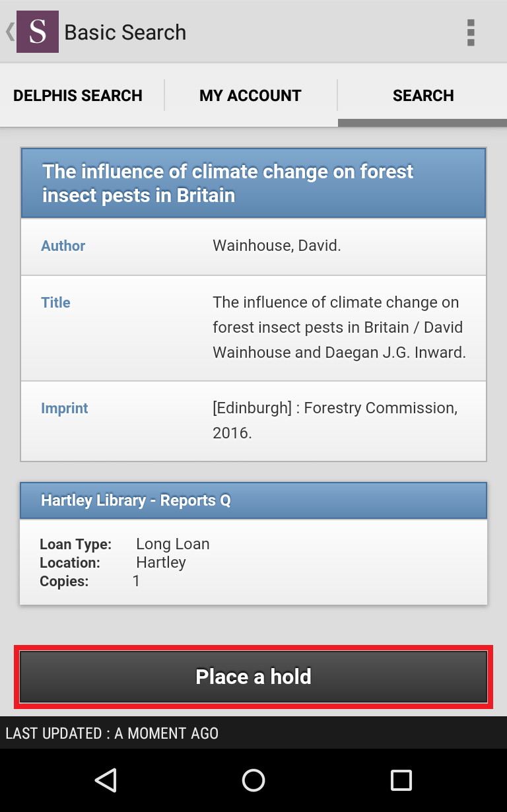Tap the back chevron beside the logo
507x812 pixels.
pos(9,32)
